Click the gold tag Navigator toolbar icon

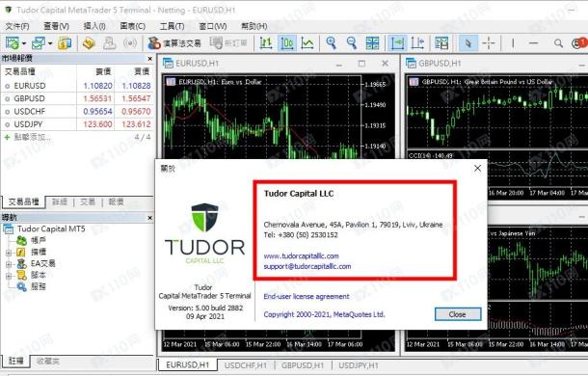89,43
